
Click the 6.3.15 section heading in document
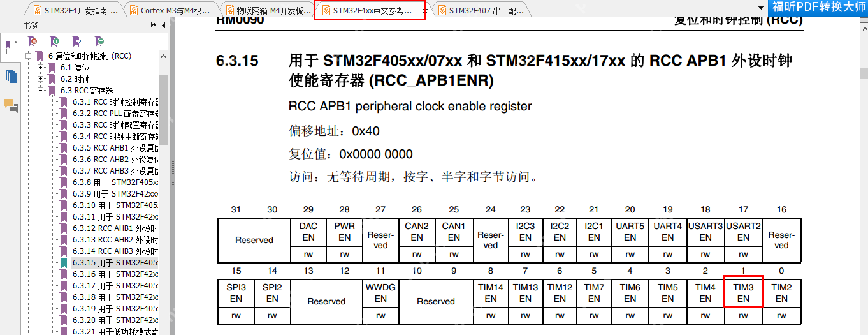504,71
